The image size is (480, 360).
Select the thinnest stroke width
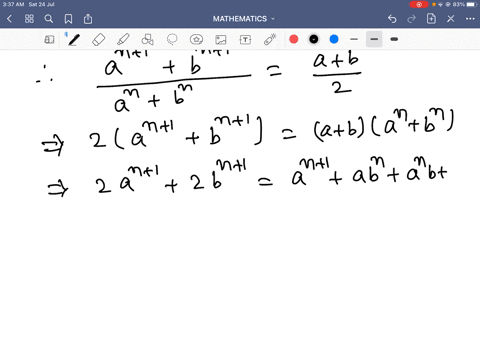[x=354, y=39]
